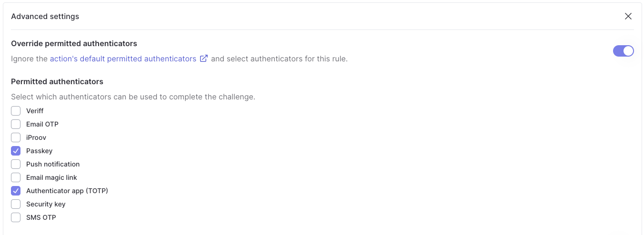Click the "Override permitted authenticators" heading
Image resolution: width=644 pixels, height=235 pixels.
[74, 43]
